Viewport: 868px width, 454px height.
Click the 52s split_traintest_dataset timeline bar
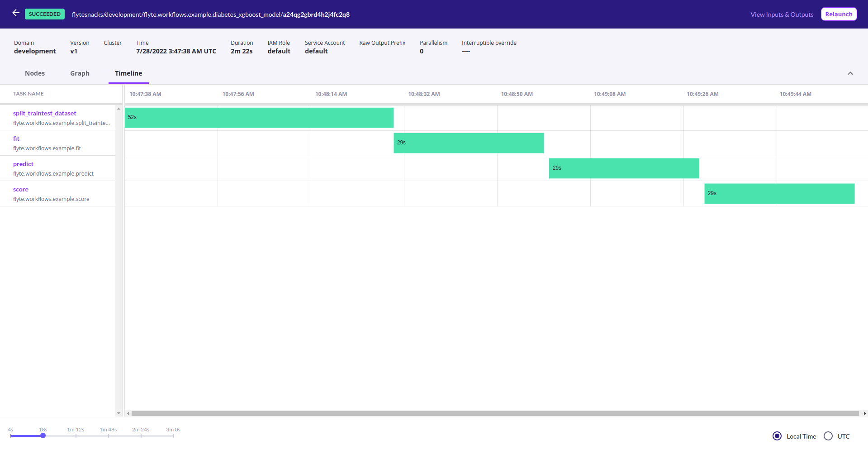click(259, 118)
